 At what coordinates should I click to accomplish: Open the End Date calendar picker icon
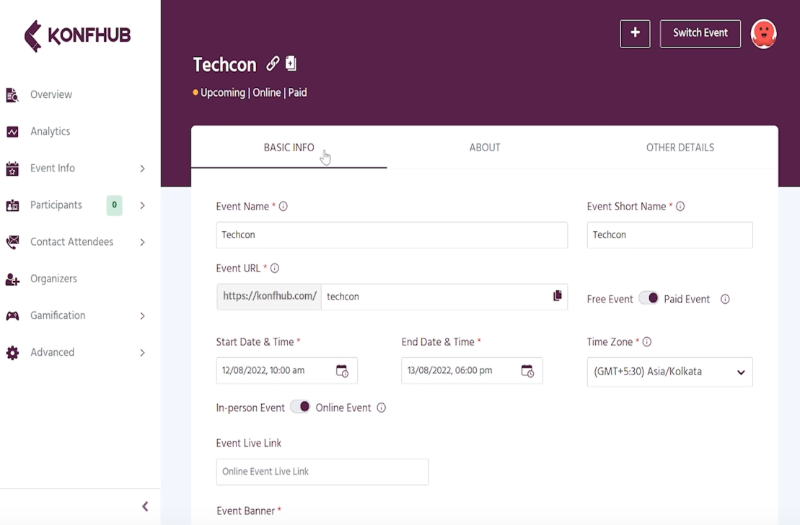pos(527,371)
